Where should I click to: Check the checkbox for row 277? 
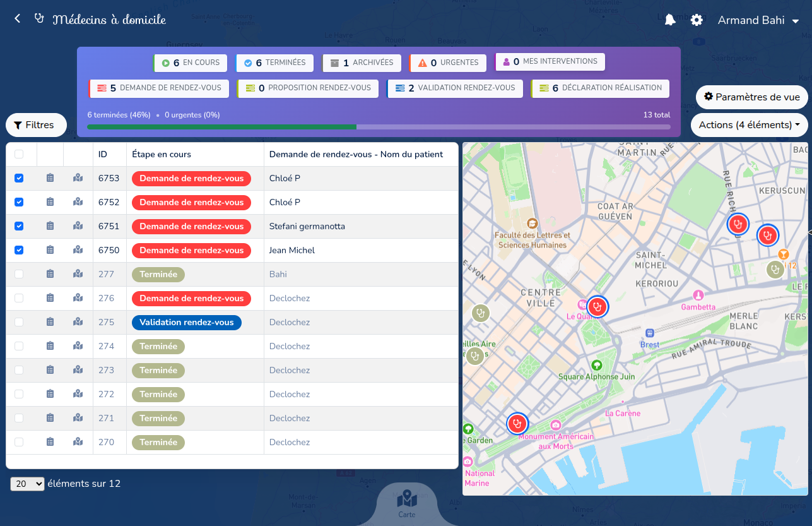click(x=19, y=274)
